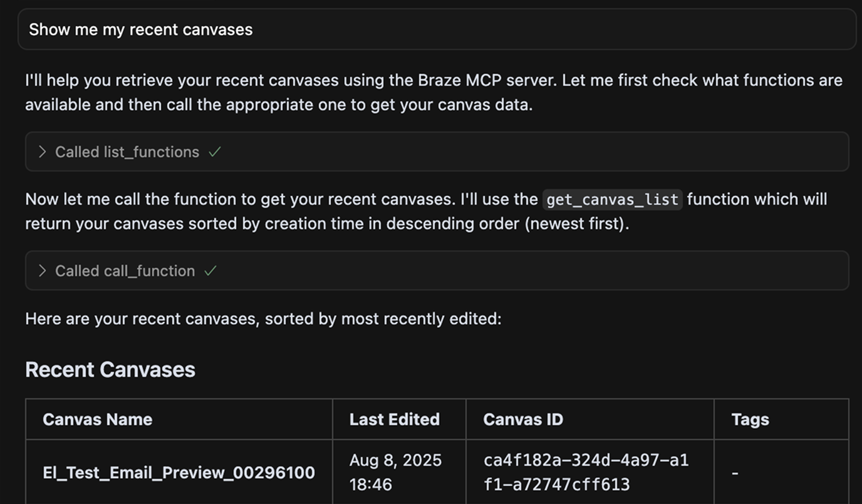Viewport: 862px width, 504px height.
Task: Select the inline code snippet get_canvas_list
Action: point(611,198)
